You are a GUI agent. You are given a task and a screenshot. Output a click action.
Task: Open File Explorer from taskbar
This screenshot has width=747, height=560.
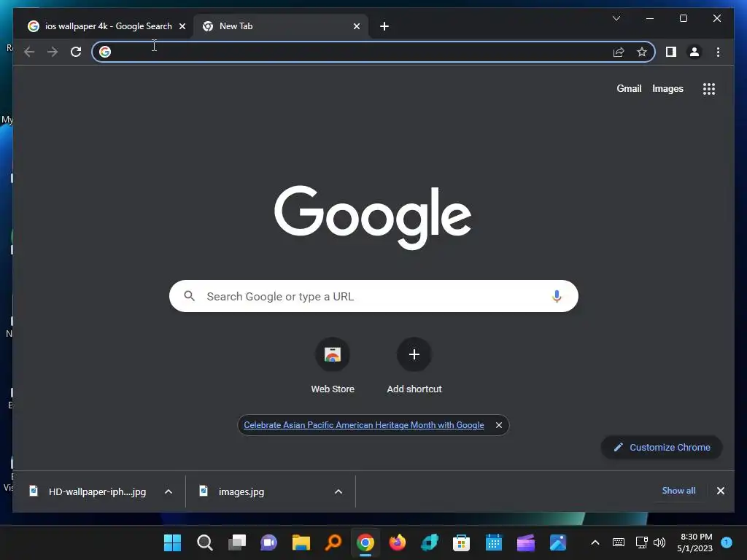301,542
